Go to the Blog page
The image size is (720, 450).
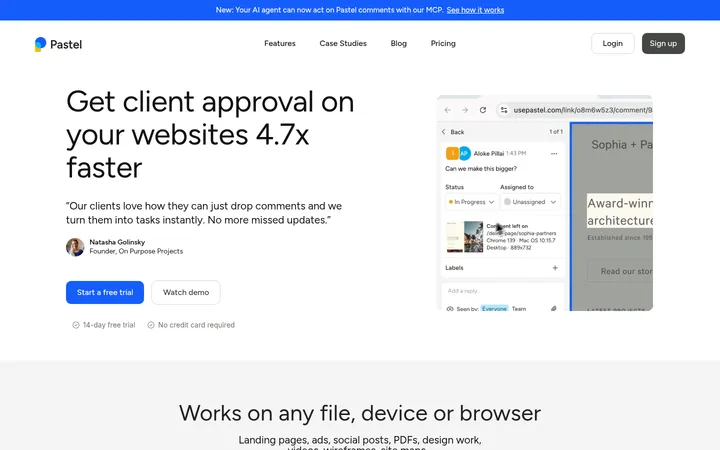(399, 44)
